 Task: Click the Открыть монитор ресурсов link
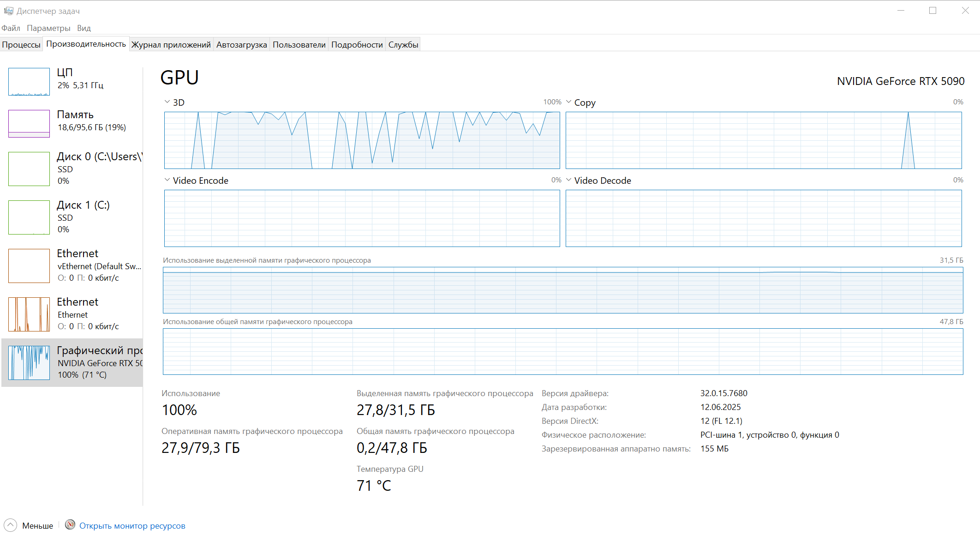click(132, 526)
